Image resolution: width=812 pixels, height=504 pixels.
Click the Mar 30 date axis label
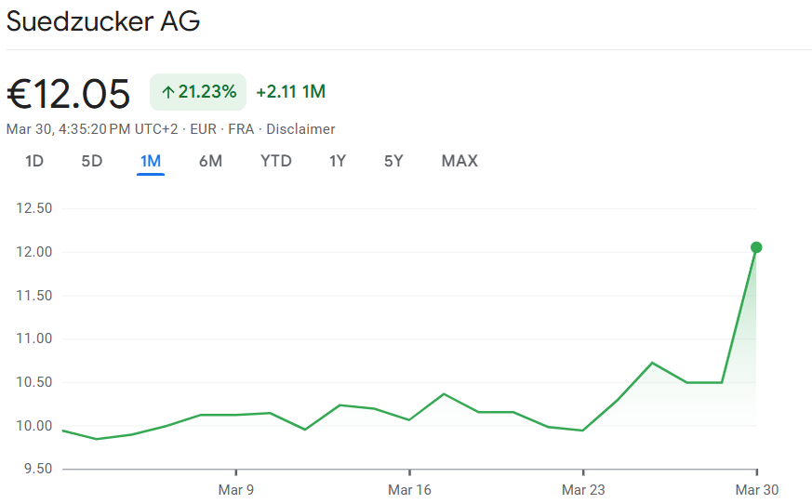coord(756,489)
